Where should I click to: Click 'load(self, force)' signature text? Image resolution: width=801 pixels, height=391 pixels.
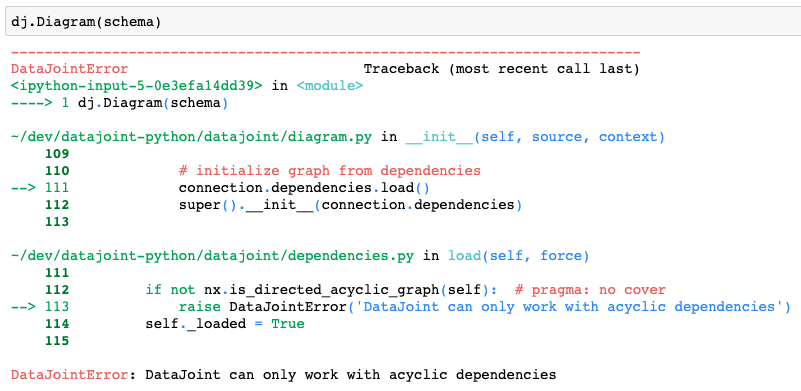pyautogui.click(x=519, y=256)
